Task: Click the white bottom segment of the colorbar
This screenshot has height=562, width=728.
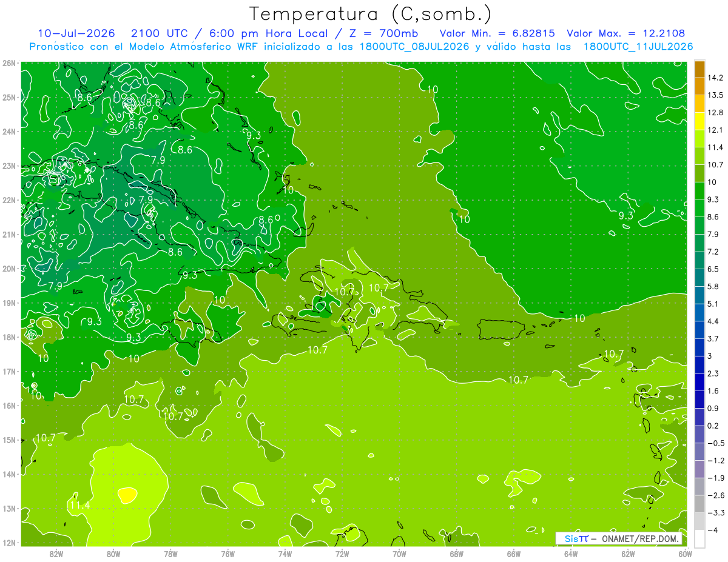Action: click(699, 538)
